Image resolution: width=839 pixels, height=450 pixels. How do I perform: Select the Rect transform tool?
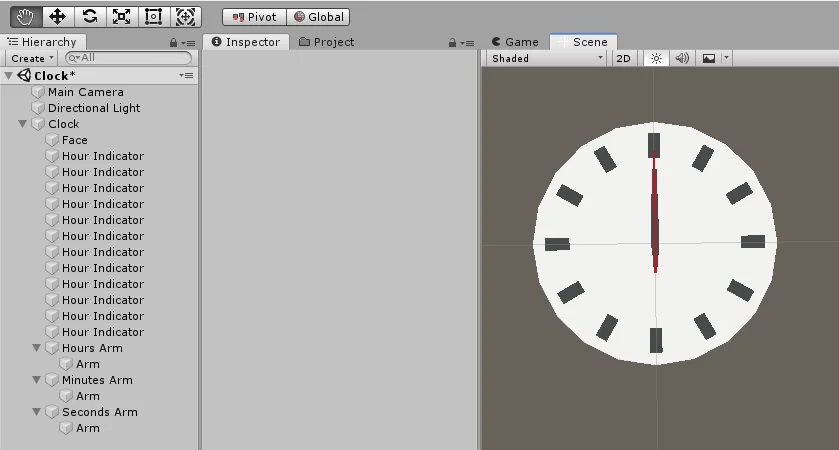pyautogui.click(x=154, y=17)
